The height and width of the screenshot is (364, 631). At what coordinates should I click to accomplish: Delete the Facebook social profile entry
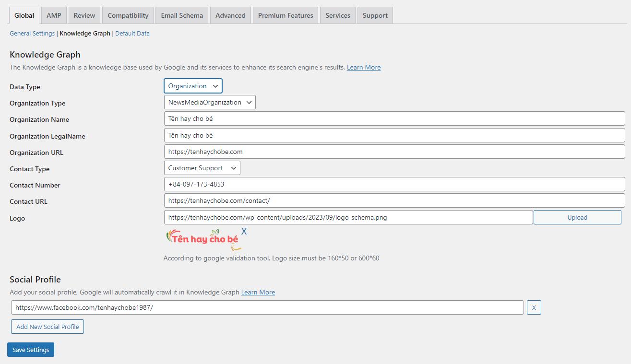tap(534, 307)
